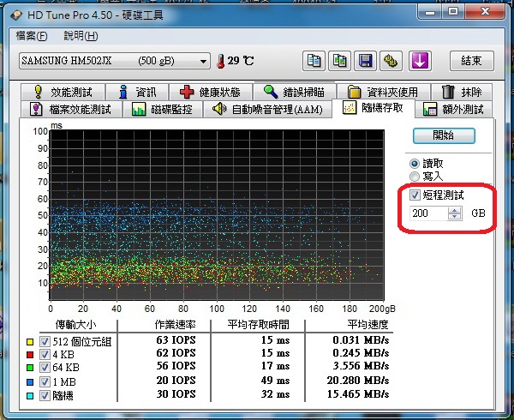Increase the short stroke GB value with up arrow
The width and height of the screenshot is (514, 420).
tap(455, 210)
